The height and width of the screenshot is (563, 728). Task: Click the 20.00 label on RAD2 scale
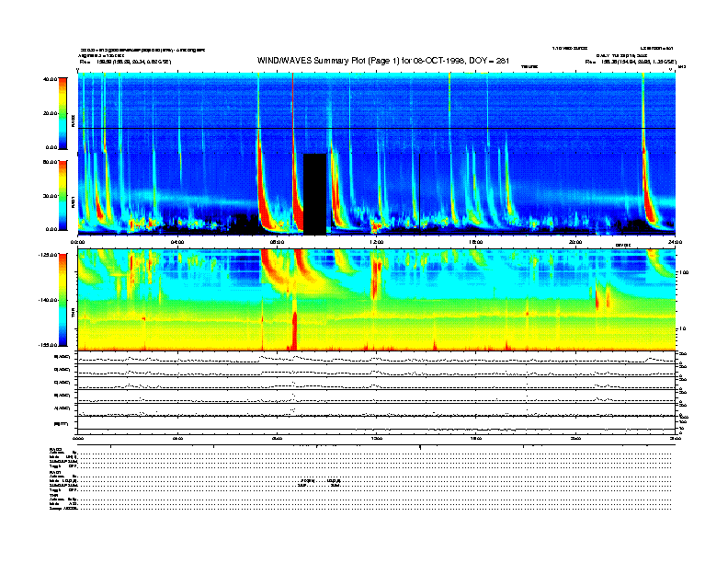point(50,113)
